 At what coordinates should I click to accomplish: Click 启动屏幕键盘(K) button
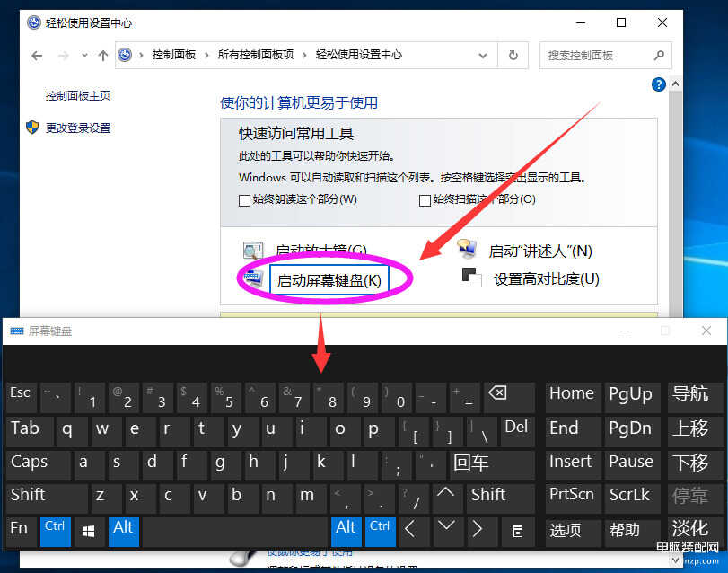pyautogui.click(x=329, y=280)
